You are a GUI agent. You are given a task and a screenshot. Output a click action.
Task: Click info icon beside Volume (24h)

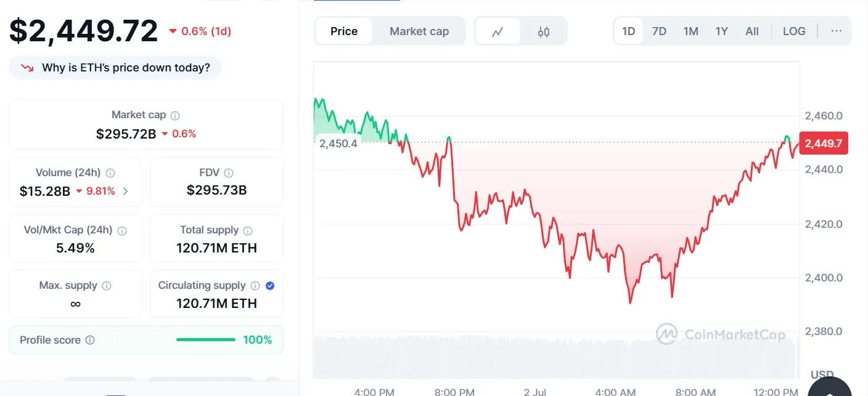click(x=110, y=173)
